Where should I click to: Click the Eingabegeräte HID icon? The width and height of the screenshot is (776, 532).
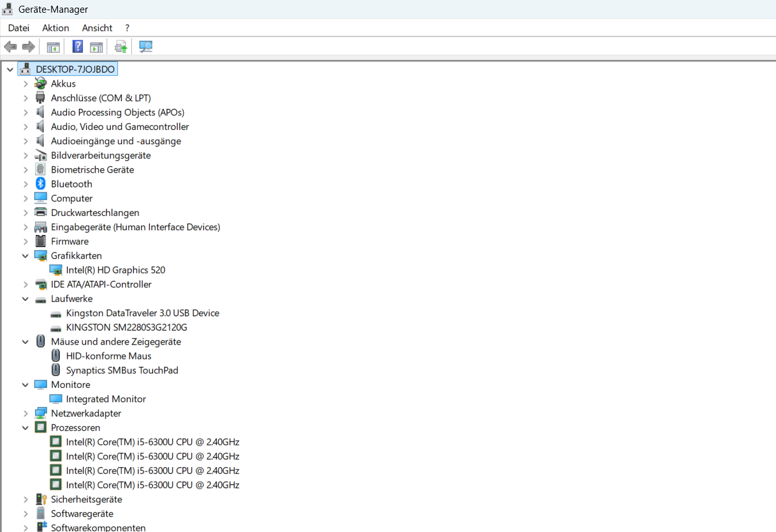tap(41, 227)
